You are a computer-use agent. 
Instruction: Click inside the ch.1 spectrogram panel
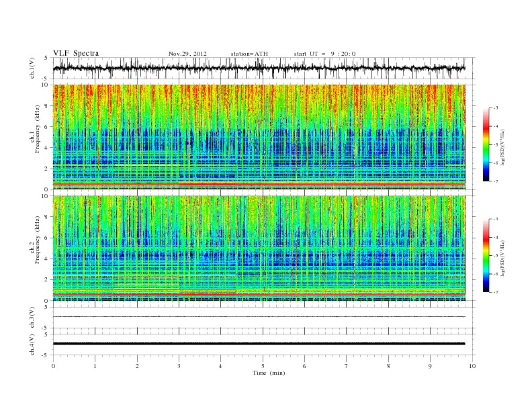259,137
